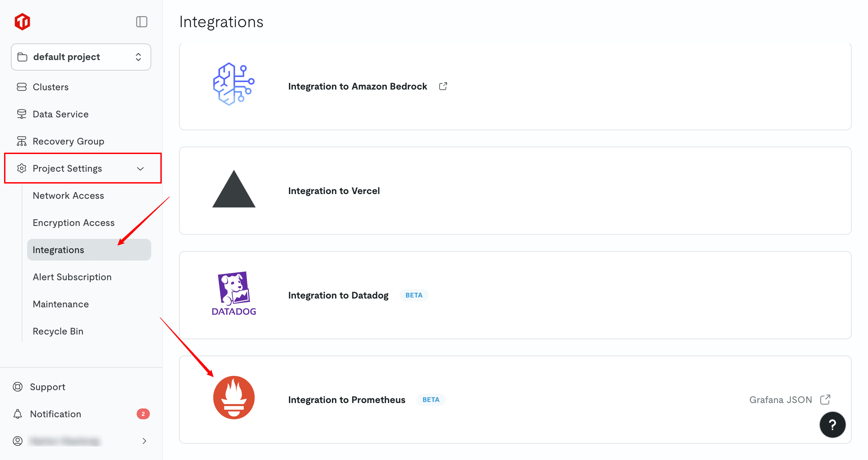
Task: Open the Clusters page
Action: coord(51,87)
